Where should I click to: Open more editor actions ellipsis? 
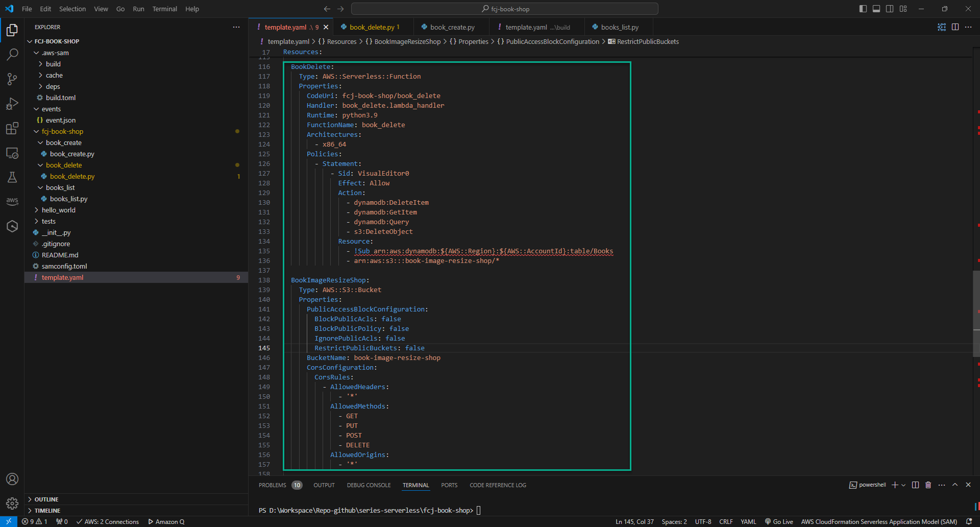click(968, 27)
